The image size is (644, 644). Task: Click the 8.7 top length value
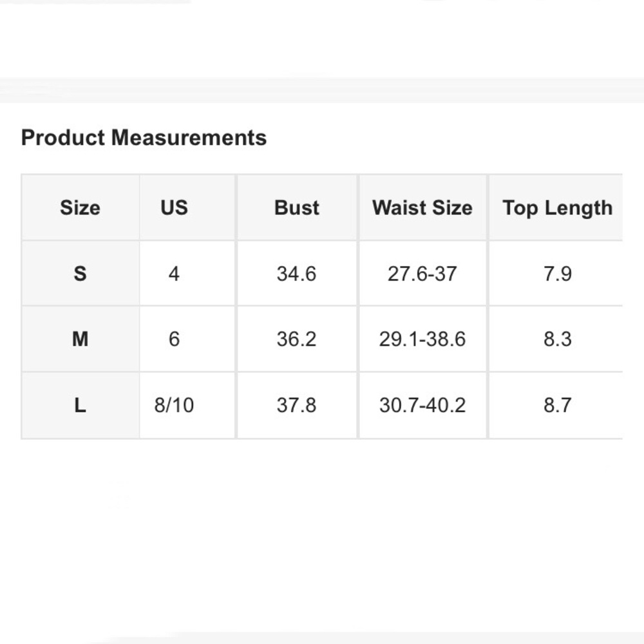(557, 406)
